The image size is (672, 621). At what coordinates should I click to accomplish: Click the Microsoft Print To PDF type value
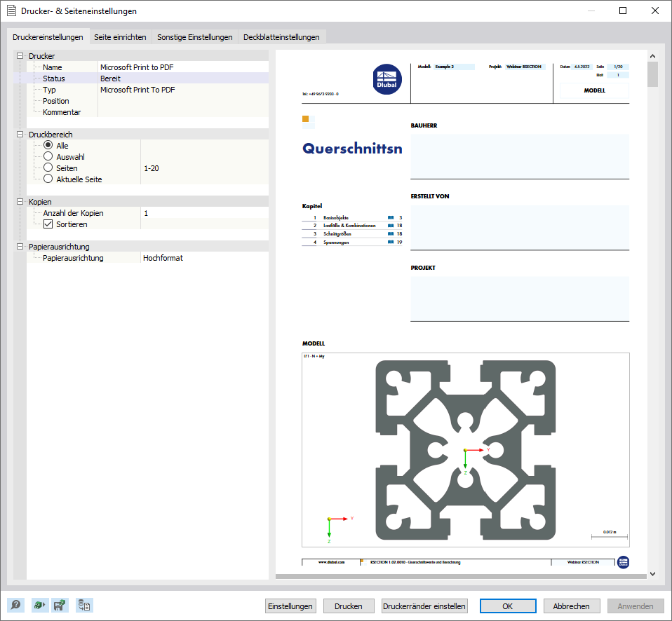pos(137,90)
